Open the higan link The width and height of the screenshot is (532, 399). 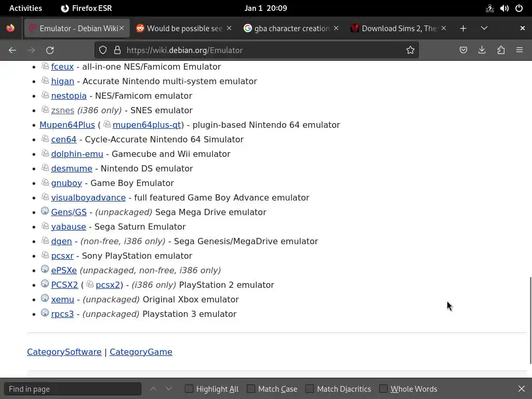point(62,82)
